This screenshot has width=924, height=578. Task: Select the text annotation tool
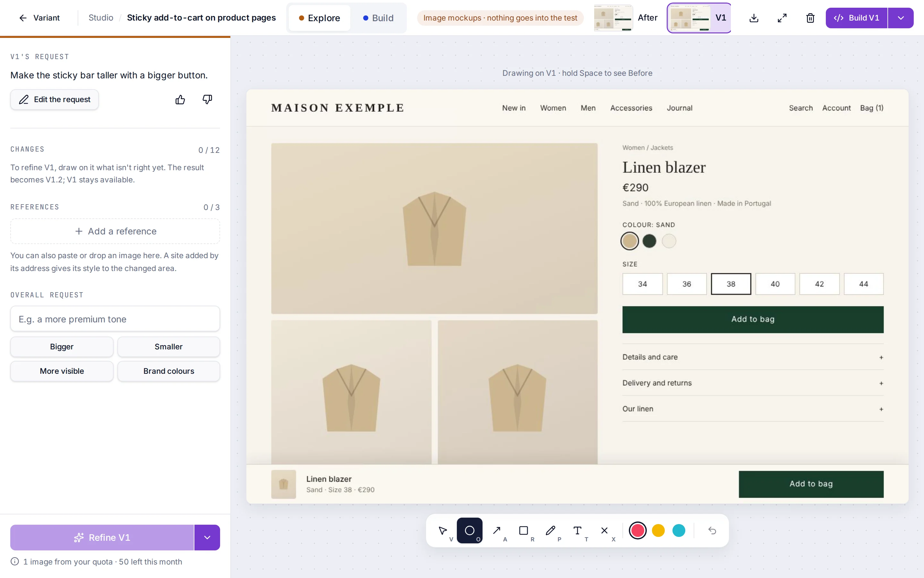577,530
